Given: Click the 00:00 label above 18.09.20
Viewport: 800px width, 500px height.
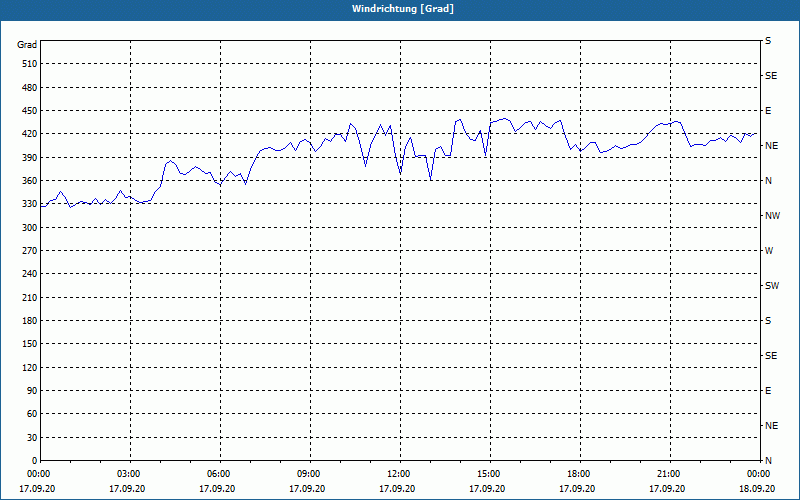Looking at the screenshot, I should coord(759,474).
